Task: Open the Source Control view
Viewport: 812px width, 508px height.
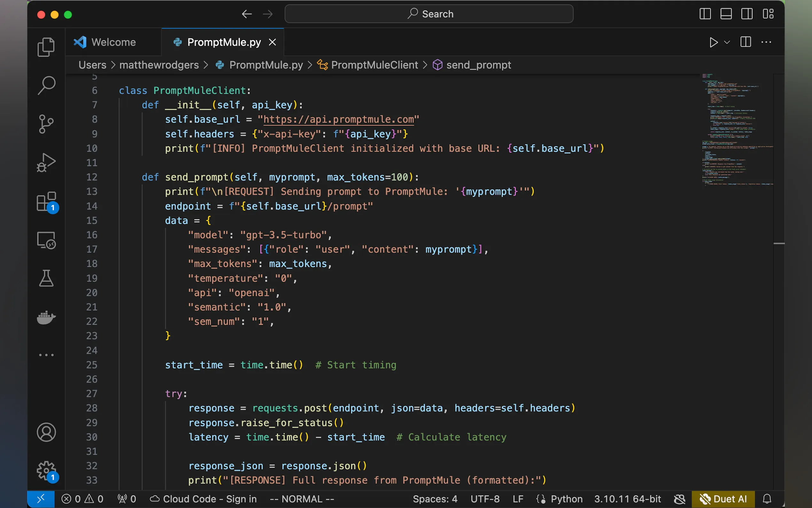Action: (46, 123)
